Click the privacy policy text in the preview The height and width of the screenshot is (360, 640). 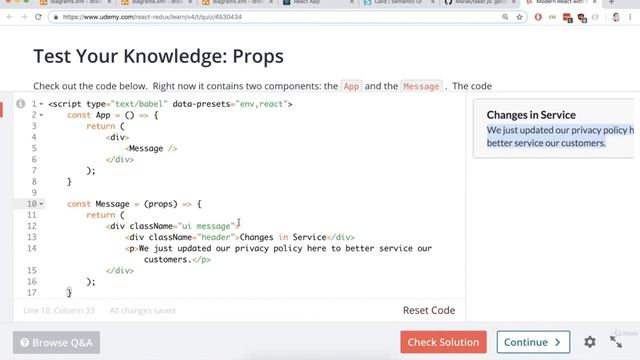tap(560, 137)
